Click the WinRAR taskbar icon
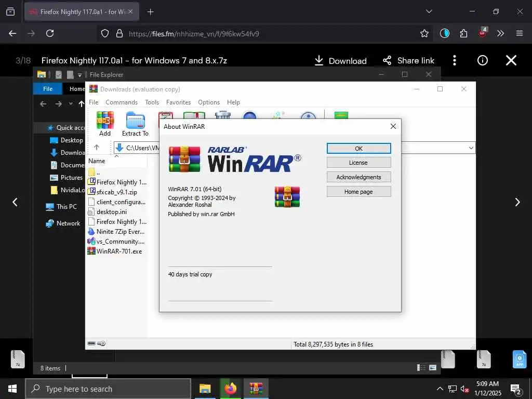 click(x=256, y=389)
